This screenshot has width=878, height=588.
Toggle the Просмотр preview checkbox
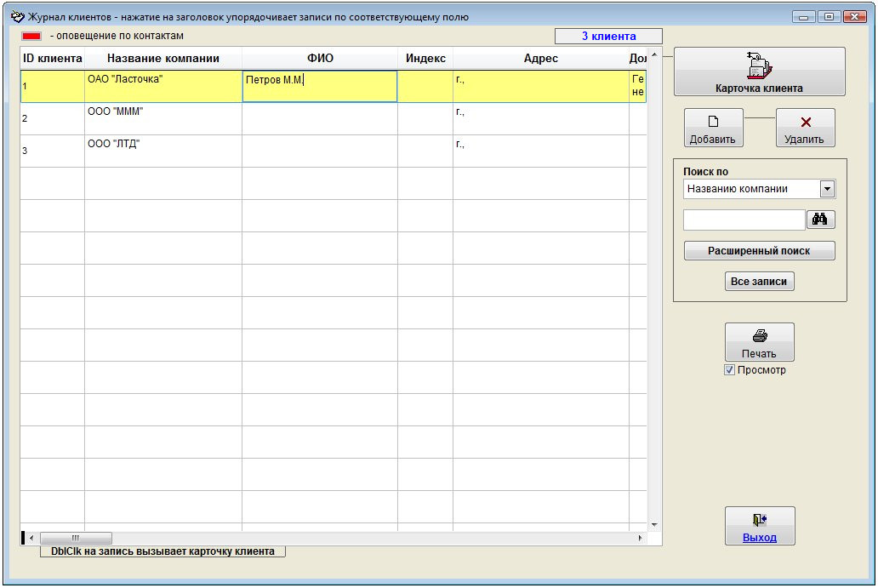coord(729,370)
